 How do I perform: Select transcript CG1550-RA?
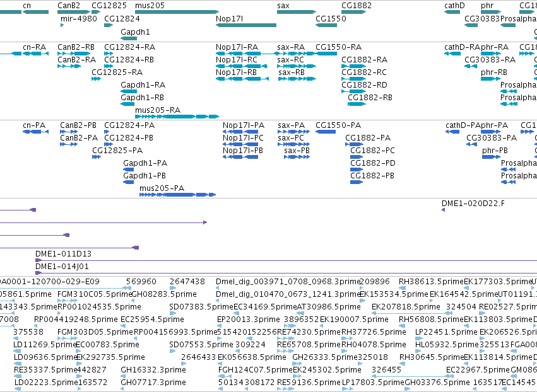[338, 47]
